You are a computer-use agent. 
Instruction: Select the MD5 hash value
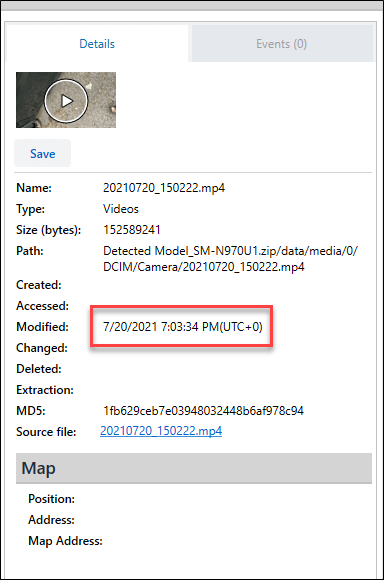(203, 411)
